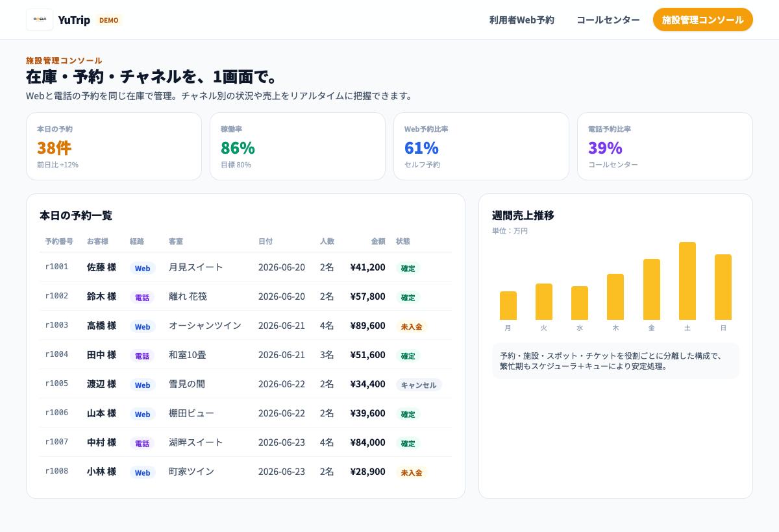Click the 日 bar in sales chart
Screen dimensions: 779x532
point(723,287)
